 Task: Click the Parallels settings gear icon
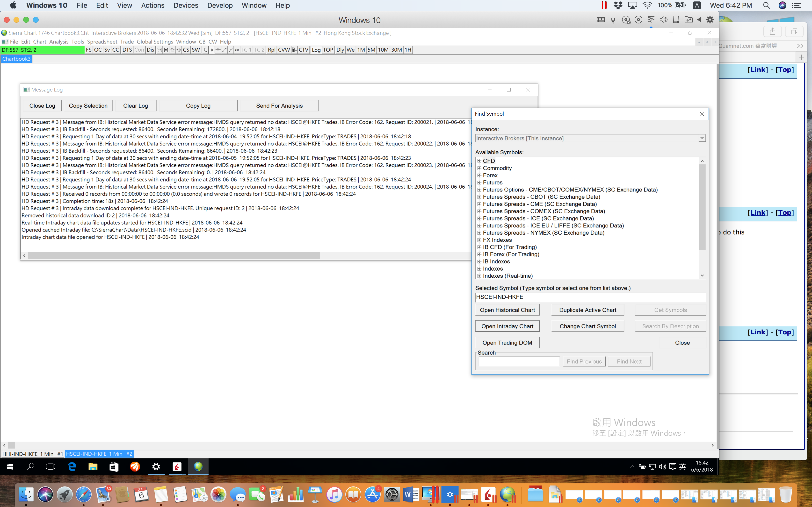click(710, 20)
